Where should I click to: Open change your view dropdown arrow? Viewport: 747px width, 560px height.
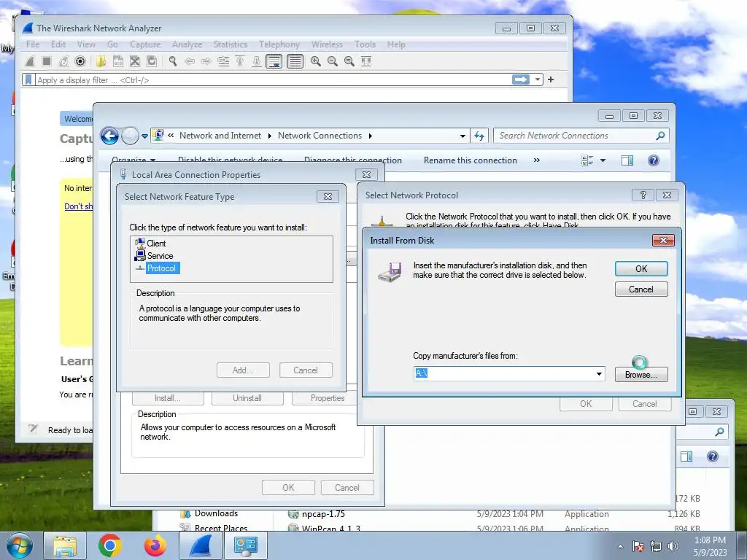[x=603, y=160]
